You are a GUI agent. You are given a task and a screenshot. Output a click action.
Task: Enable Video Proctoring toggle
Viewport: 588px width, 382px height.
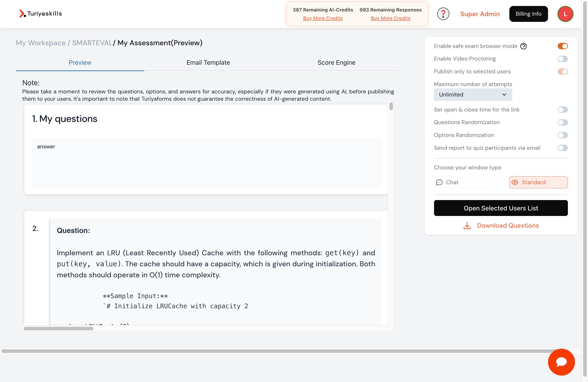(x=562, y=59)
